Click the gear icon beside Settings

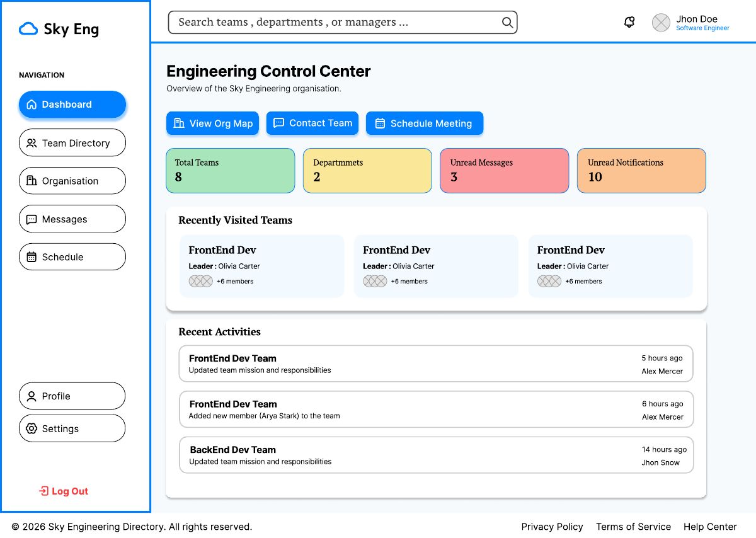click(31, 428)
